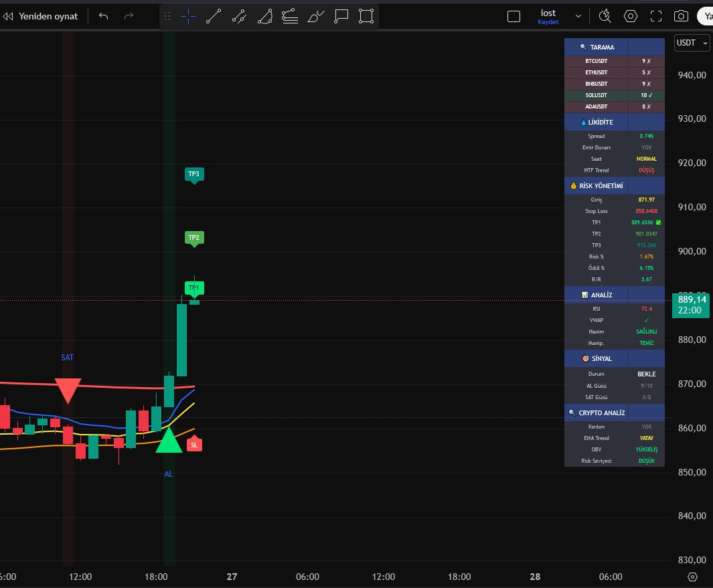
Task: Open the USDT currency dropdown
Action: [692, 43]
